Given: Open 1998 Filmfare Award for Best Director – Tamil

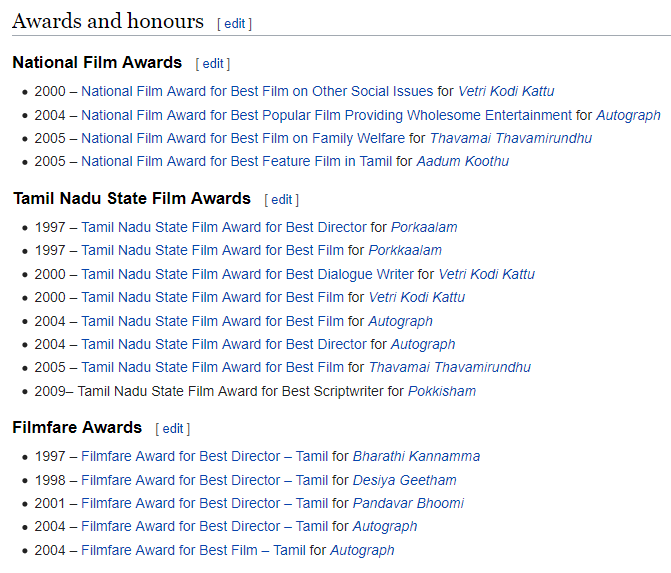Looking at the screenshot, I should [x=205, y=481].
